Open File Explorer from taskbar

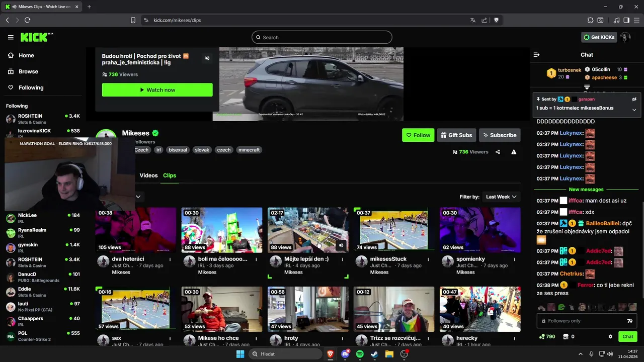[x=389, y=354]
